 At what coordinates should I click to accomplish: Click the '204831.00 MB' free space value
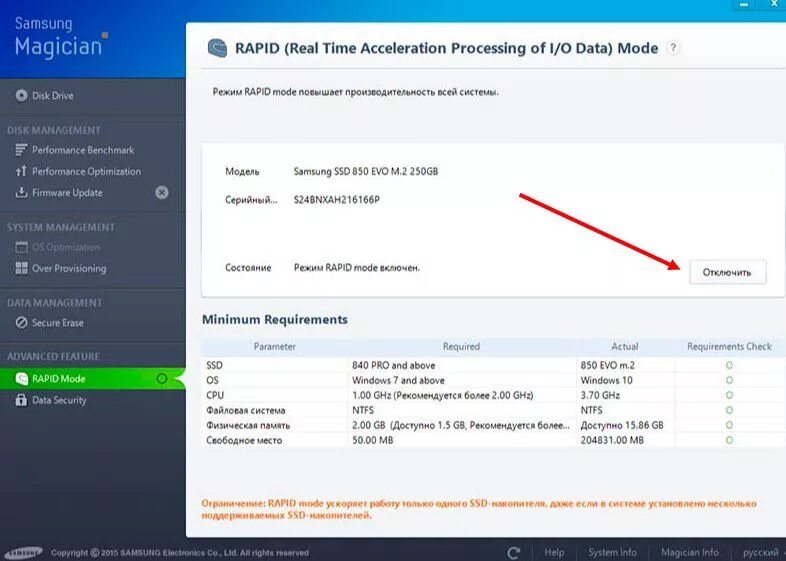612,440
